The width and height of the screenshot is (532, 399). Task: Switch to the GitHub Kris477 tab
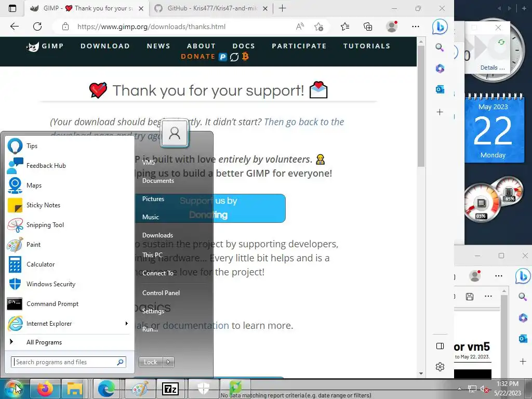point(211,8)
